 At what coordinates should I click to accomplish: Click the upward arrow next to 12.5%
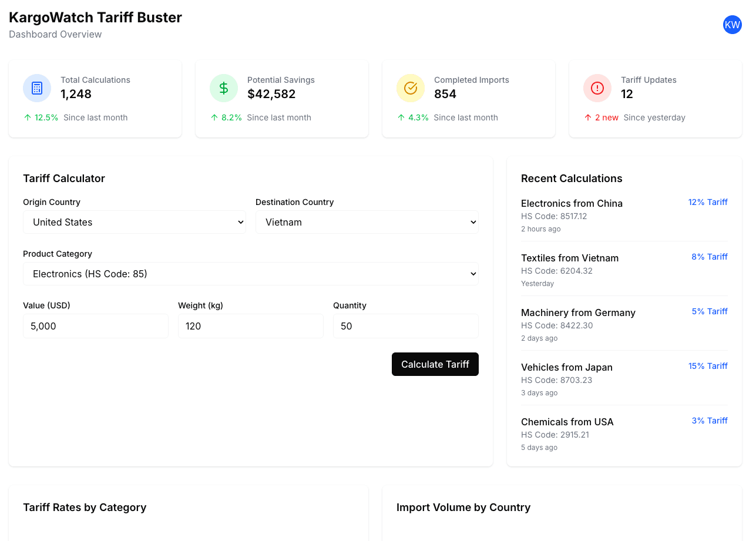[x=26, y=117]
